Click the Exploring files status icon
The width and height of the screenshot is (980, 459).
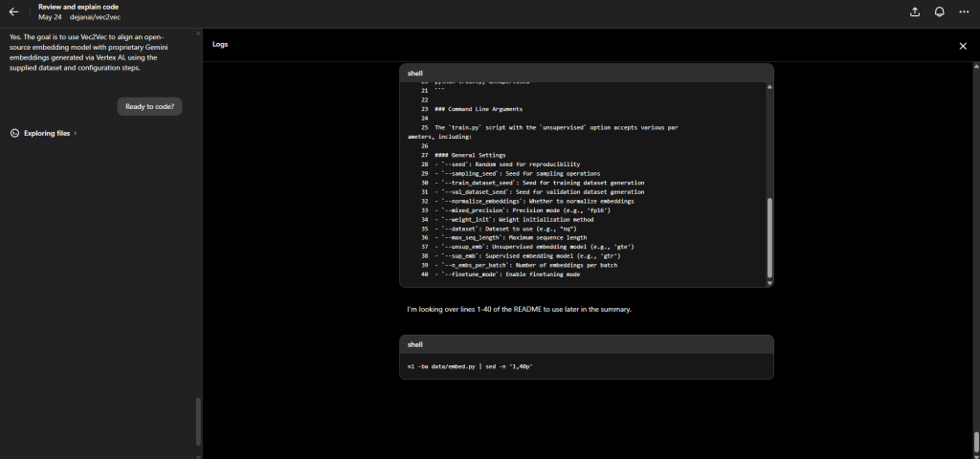pos(14,133)
